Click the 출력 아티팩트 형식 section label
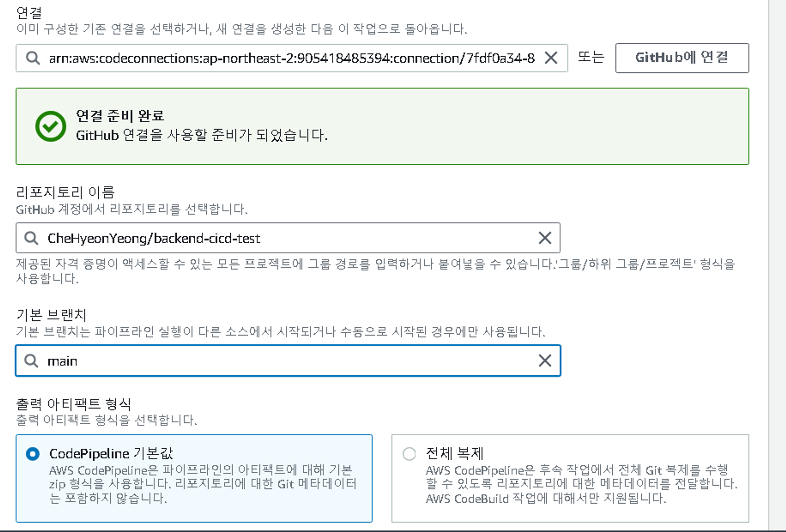786x532 pixels. pos(73,404)
